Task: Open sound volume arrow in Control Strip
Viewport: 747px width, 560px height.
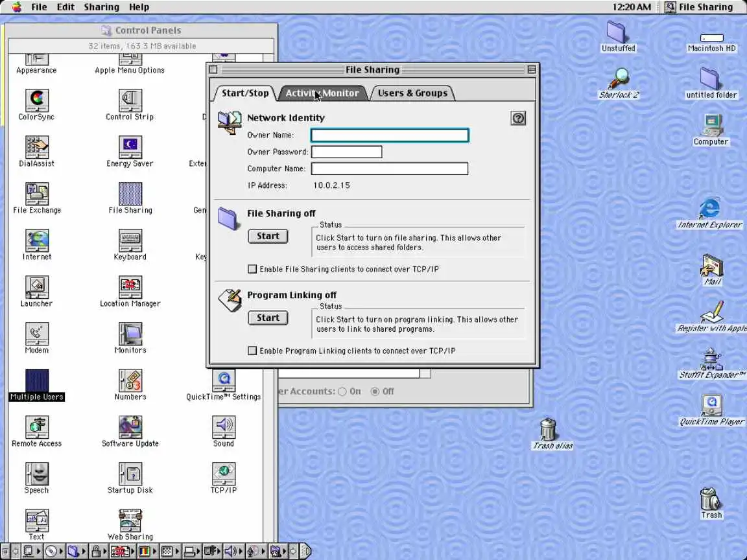Action: point(241,552)
